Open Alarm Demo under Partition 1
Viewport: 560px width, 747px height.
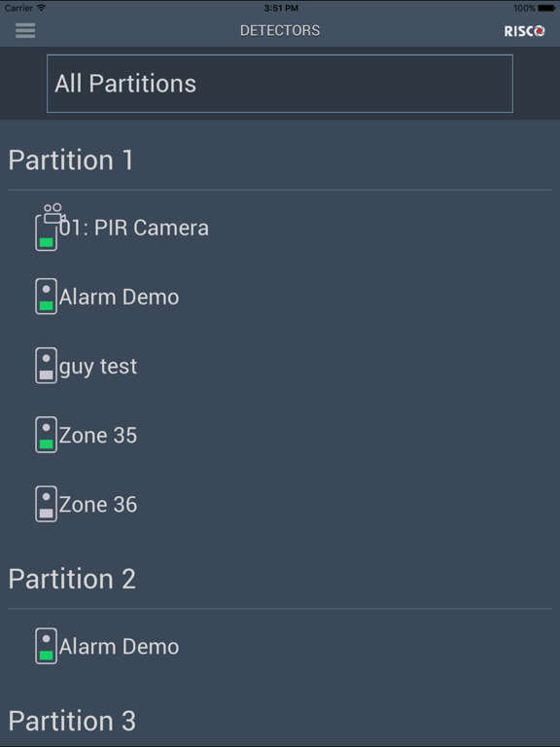click(119, 297)
